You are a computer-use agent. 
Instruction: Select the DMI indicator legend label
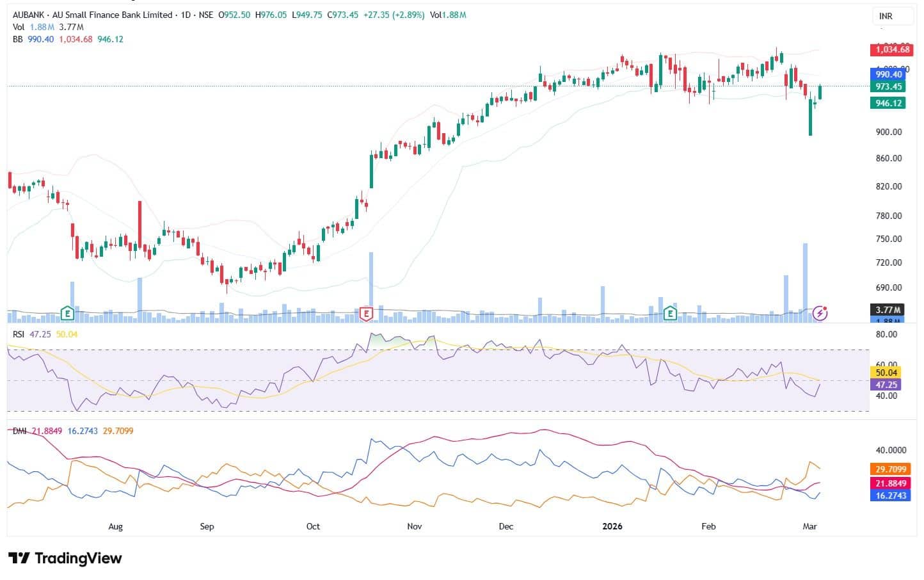click(20, 431)
